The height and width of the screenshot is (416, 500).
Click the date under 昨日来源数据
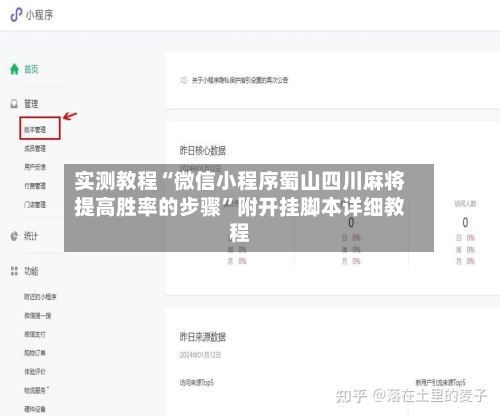pos(200,355)
